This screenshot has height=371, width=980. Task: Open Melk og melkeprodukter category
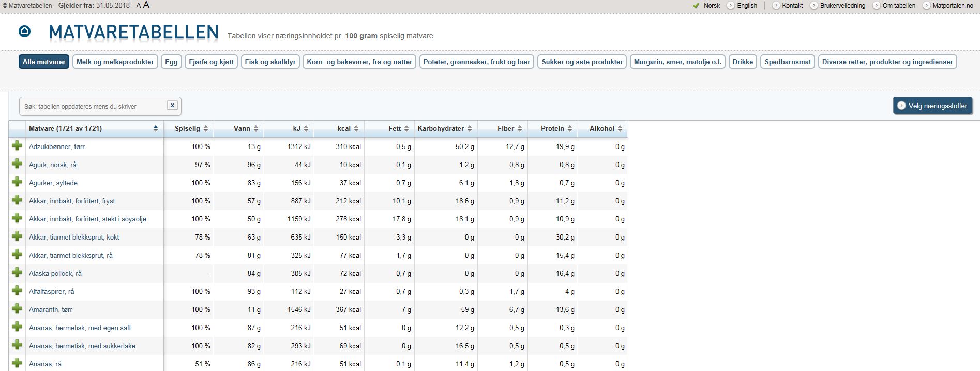click(x=115, y=62)
